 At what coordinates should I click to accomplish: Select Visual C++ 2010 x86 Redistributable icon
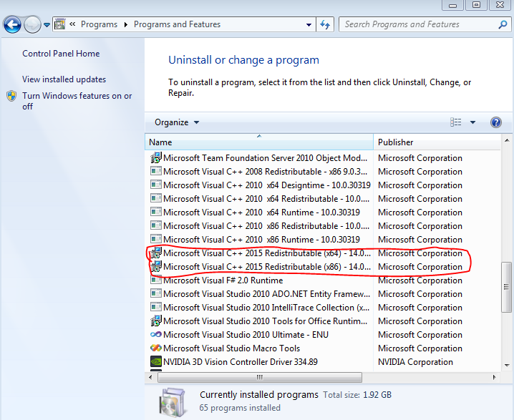tap(156, 225)
